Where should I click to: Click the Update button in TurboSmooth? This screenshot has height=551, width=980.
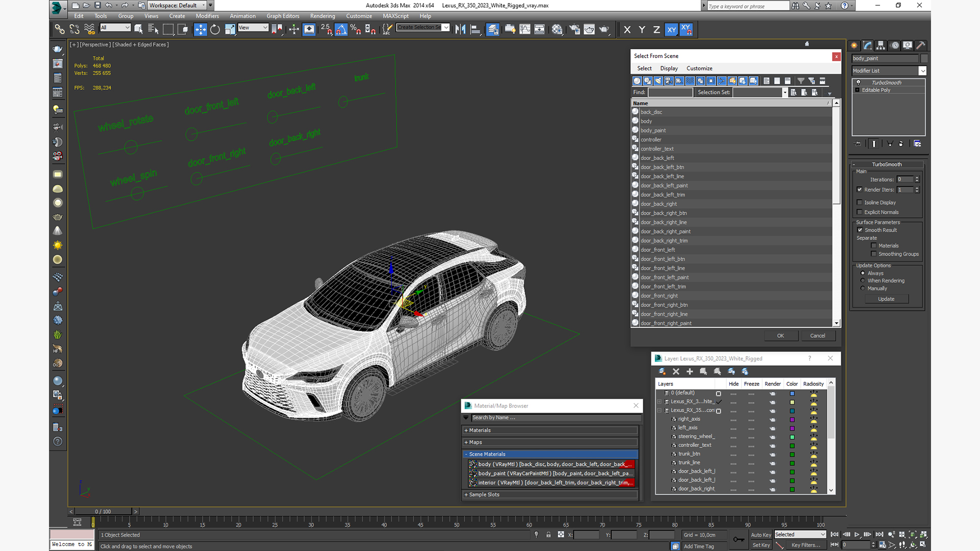pos(886,299)
